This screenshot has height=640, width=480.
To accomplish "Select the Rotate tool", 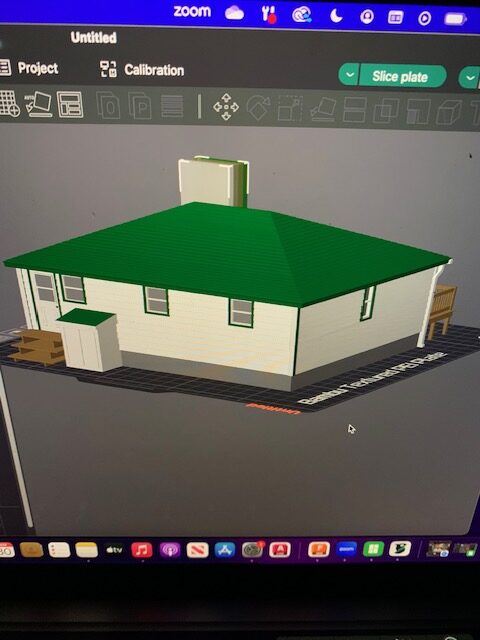I will tap(258, 108).
